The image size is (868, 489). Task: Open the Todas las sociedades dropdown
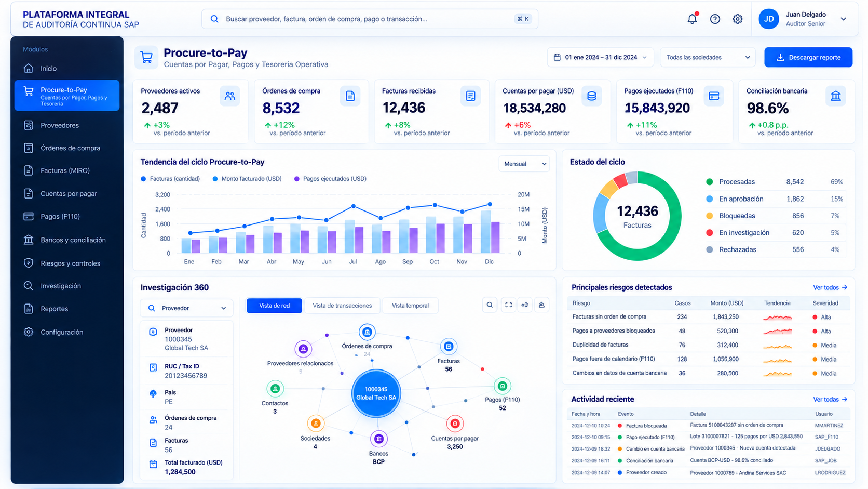[x=708, y=57]
